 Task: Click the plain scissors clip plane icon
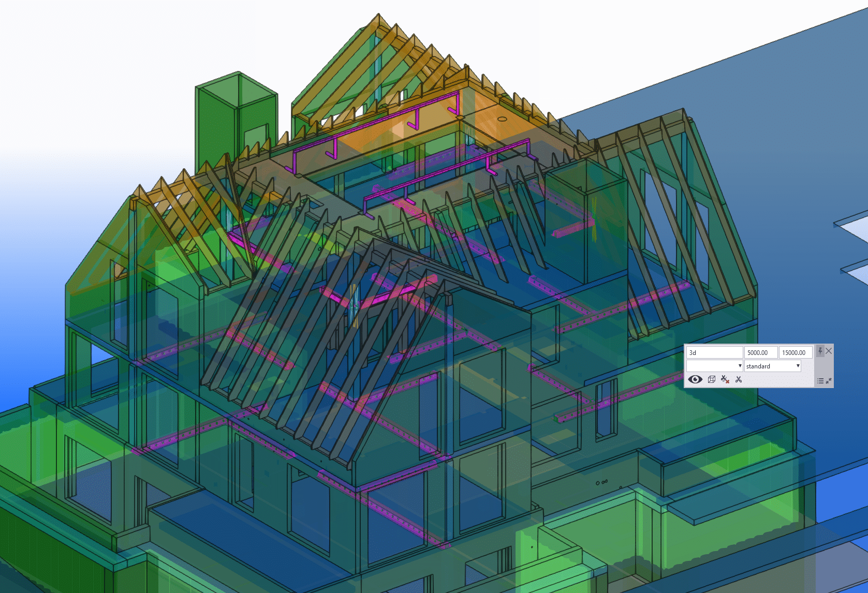tap(739, 380)
